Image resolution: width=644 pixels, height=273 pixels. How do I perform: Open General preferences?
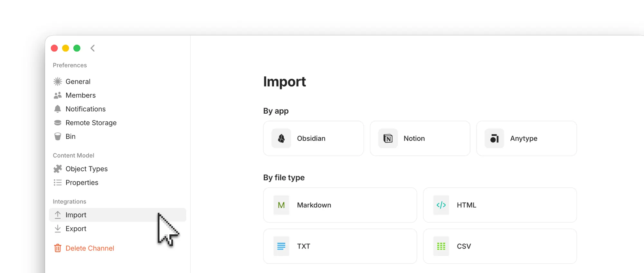click(x=118, y=81)
